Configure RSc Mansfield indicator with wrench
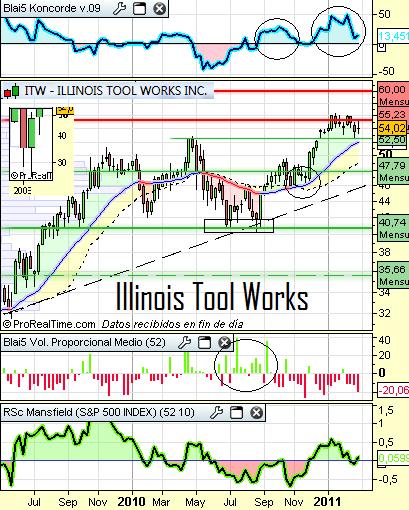The image size is (409, 510). pos(217,413)
